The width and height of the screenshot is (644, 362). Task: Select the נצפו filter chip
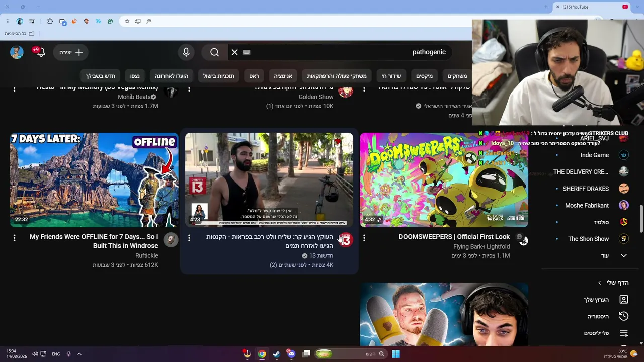point(135,76)
